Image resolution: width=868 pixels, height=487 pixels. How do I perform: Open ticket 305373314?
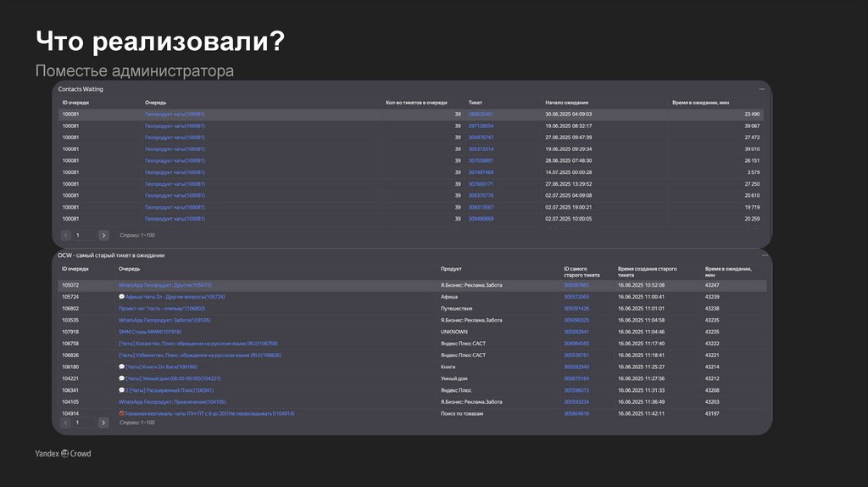(481, 149)
